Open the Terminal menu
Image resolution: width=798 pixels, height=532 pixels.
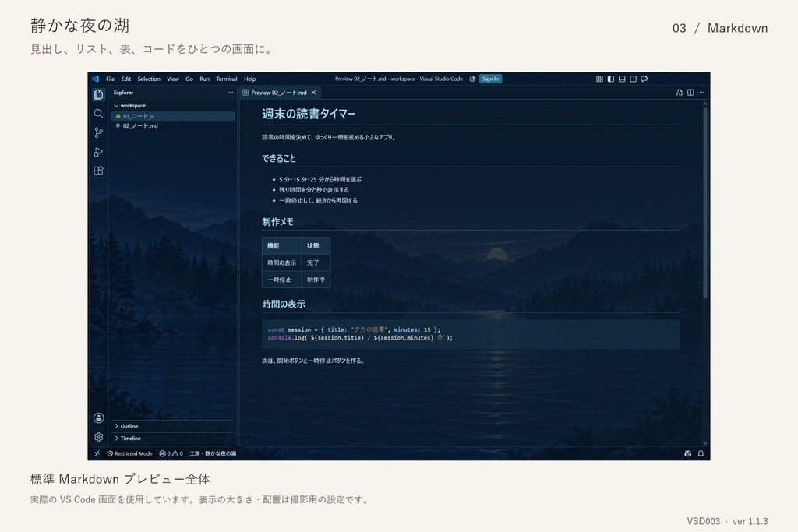pyautogui.click(x=227, y=79)
